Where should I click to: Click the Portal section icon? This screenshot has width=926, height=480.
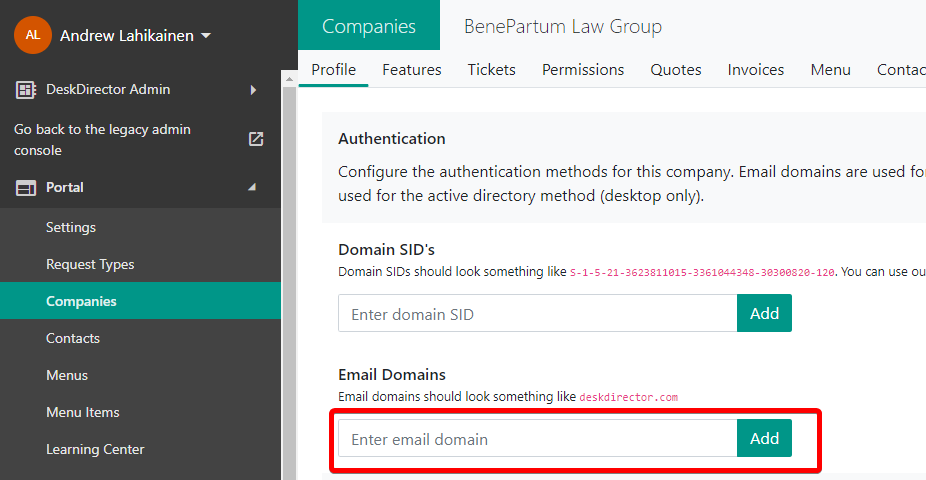click(25, 188)
